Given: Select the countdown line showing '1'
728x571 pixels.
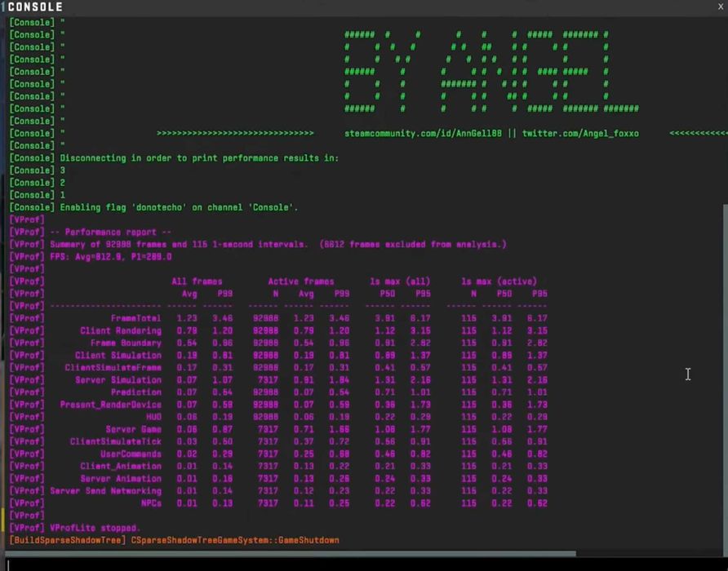Looking at the screenshot, I should (x=38, y=195).
